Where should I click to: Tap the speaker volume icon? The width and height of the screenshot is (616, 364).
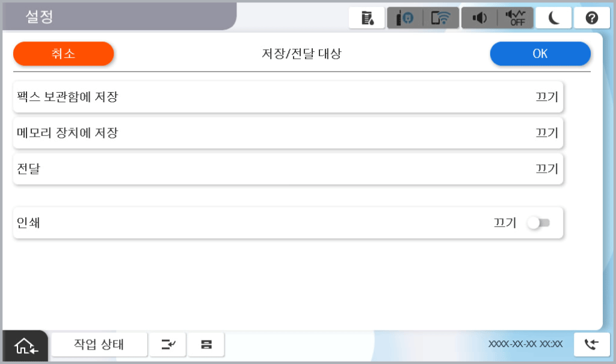click(479, 18)
